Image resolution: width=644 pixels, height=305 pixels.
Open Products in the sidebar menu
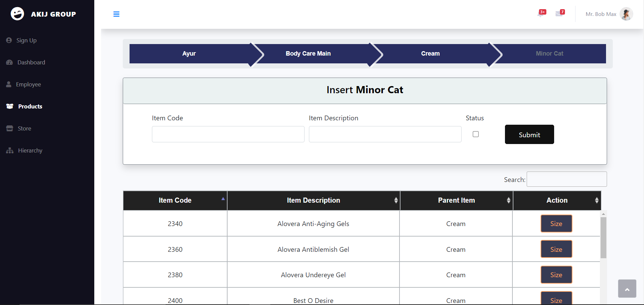30,106
